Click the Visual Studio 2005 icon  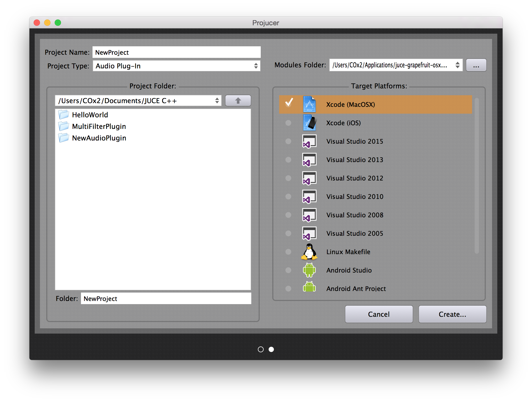tap(309, 233)
